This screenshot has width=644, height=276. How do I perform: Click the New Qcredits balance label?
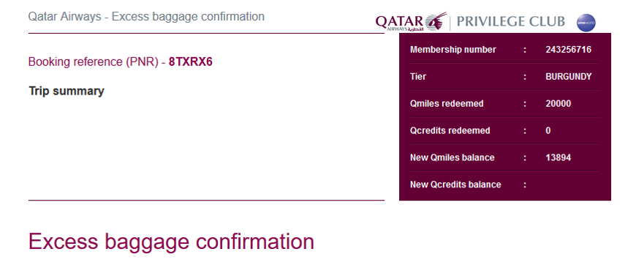point(455,184)
